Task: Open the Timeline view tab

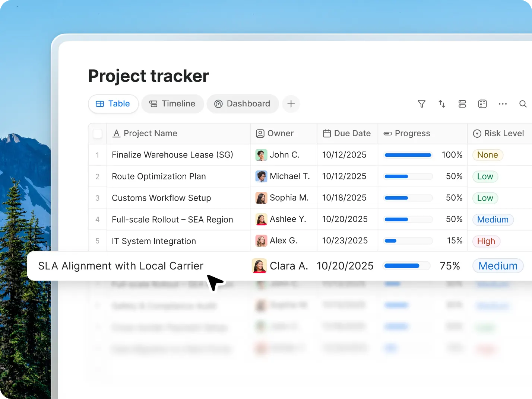Action: (172, 104)
